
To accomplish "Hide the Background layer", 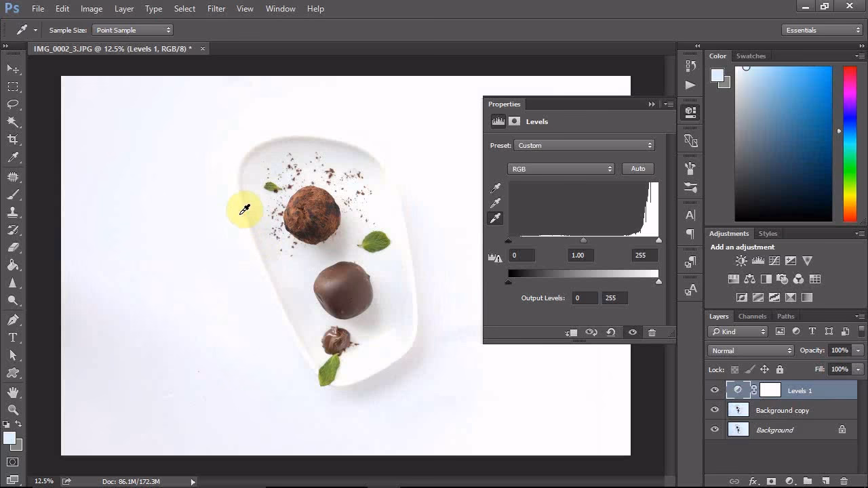I will (x=714, y=429).
